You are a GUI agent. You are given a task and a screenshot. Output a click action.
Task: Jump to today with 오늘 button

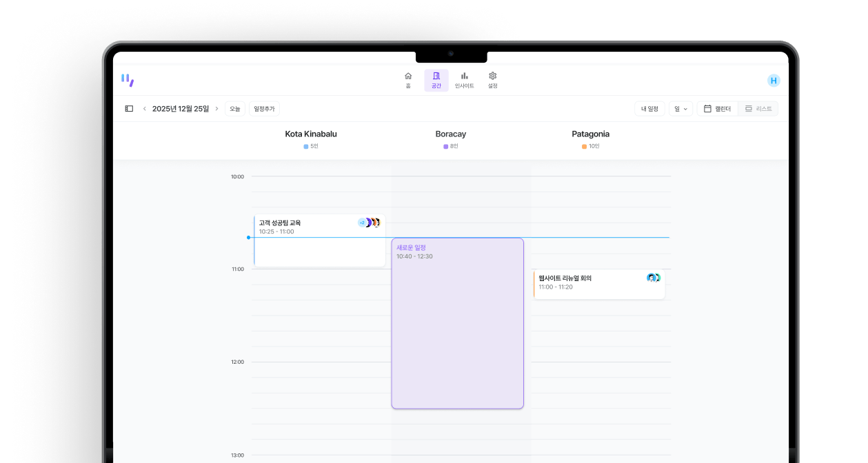point(235,109)
